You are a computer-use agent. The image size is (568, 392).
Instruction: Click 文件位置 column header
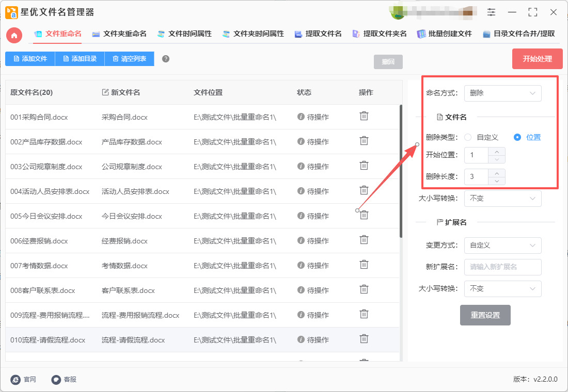click(208, 92)
